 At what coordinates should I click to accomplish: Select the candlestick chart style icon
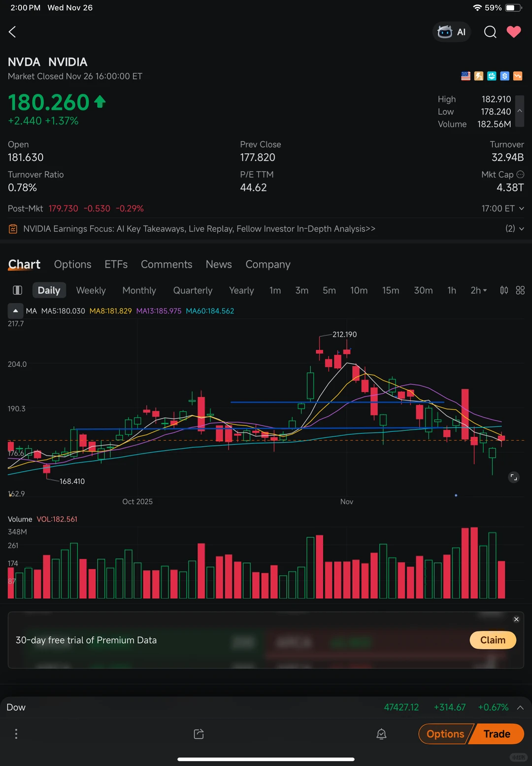coord(503,290)
